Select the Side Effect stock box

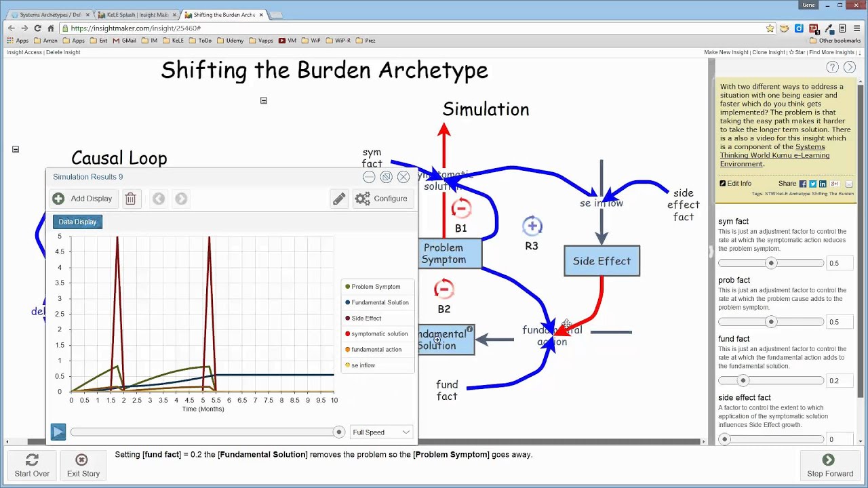[x=601, y=261]
